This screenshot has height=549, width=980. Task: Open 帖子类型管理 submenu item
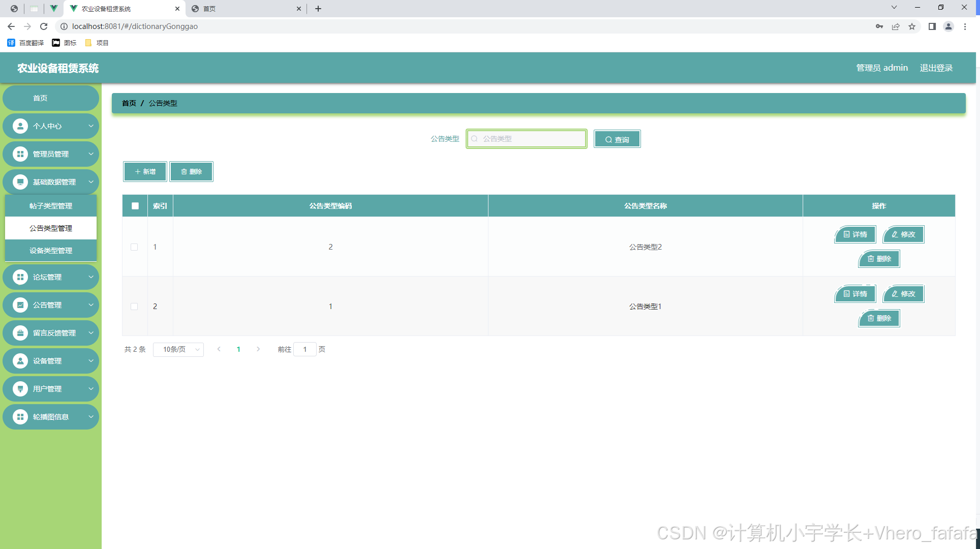[51, 206]
